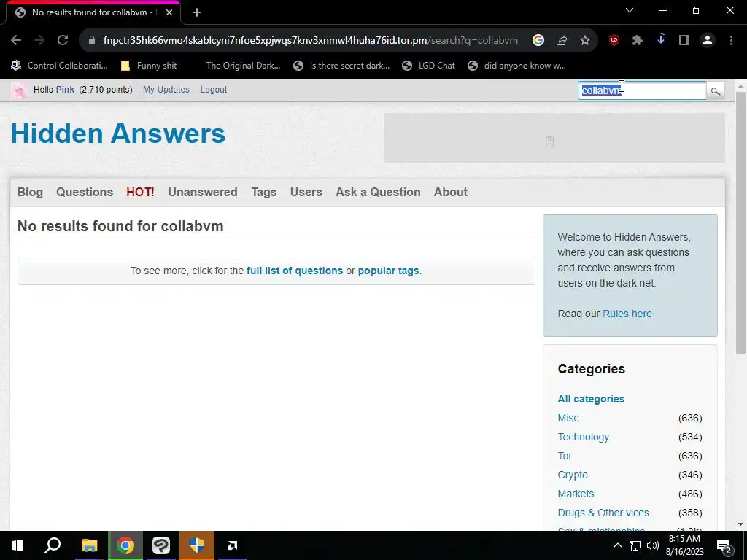Click Ask a Question
This screenshot has height=560, width=747.
tap(378, 192)
